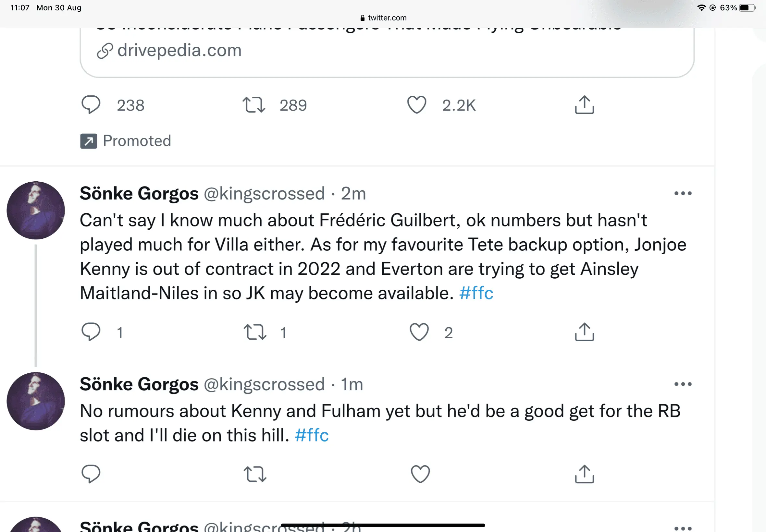
Task: Share the Frédéric Guilbert tweet
Action: point(584,332)
